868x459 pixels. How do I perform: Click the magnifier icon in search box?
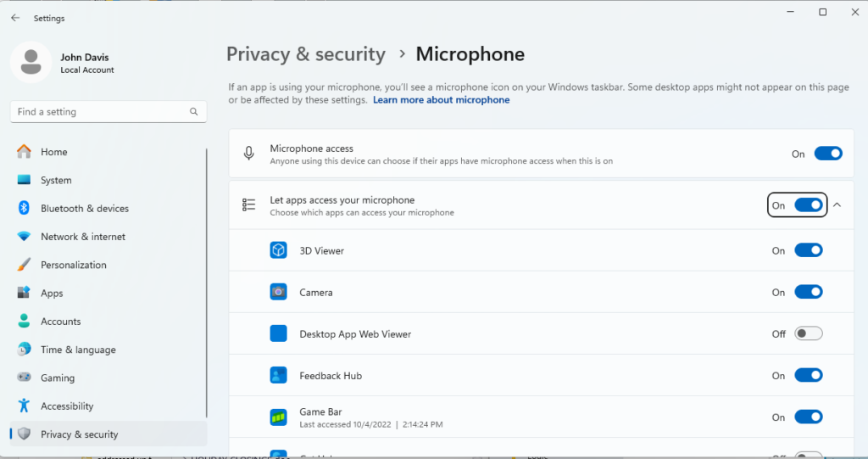pyautogui.click(x=194, y=112)
